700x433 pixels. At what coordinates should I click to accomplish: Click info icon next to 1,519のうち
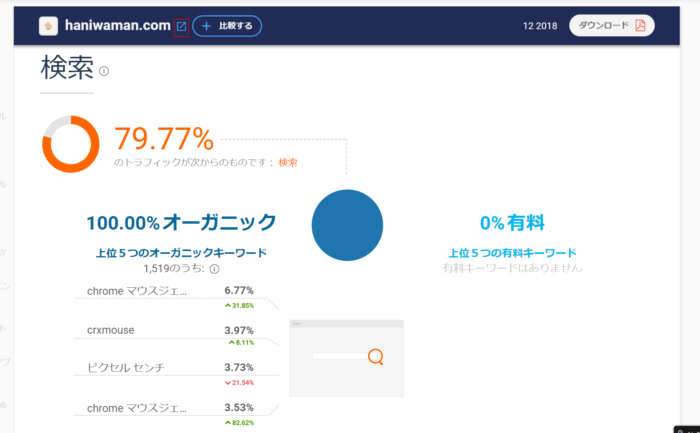(x=214, y=269)
